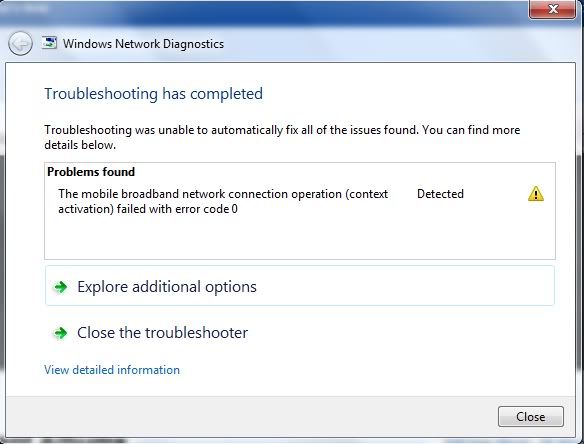The image size is (584, 444).
Task: Click the Detected status text
Action: 440,194
